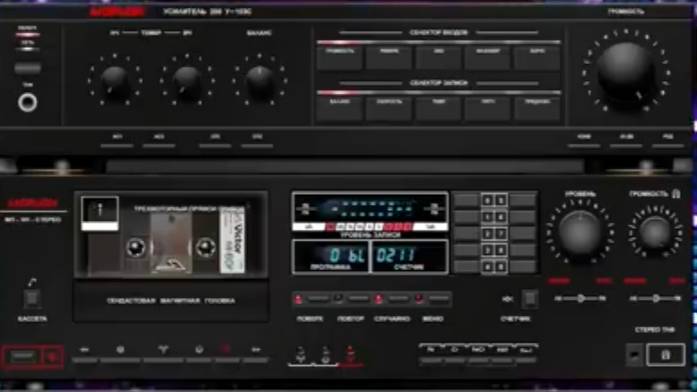This screenshot has height=392, width=697.
Task: Click the small square button left of the stereo jack
Action: coord(634,355)
